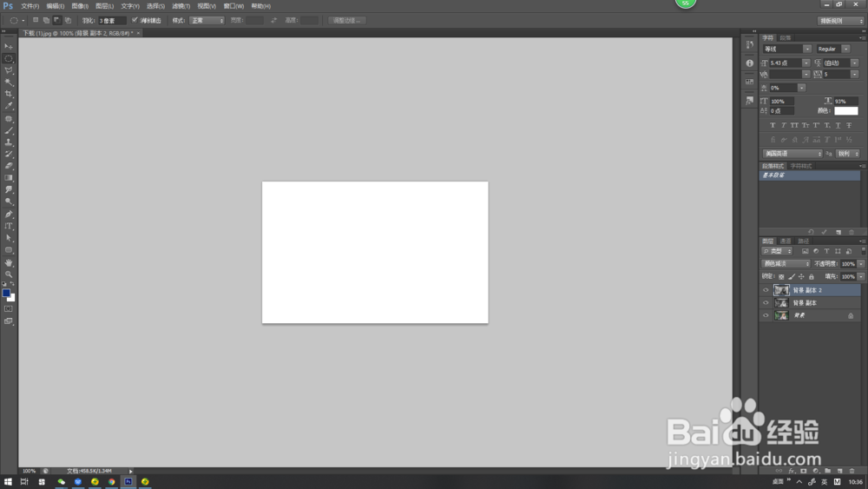The width and height of the screenshot is (868, 489).
Task: Select the Pen tool
Action: (x=9, y=214)
